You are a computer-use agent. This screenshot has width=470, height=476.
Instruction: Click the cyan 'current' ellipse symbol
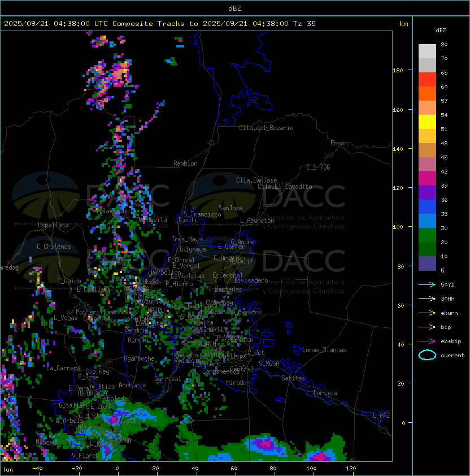427,355
